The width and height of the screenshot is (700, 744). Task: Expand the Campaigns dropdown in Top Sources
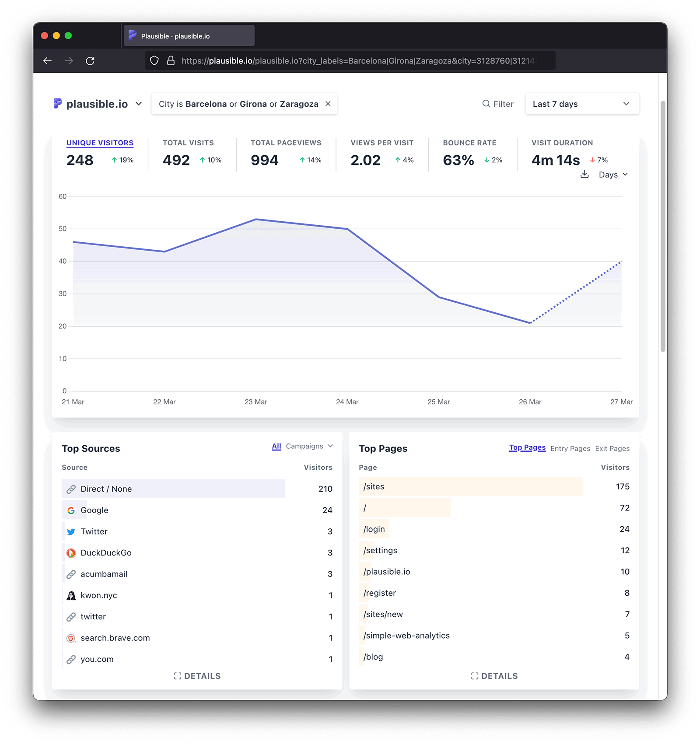(x=309, y=446)
